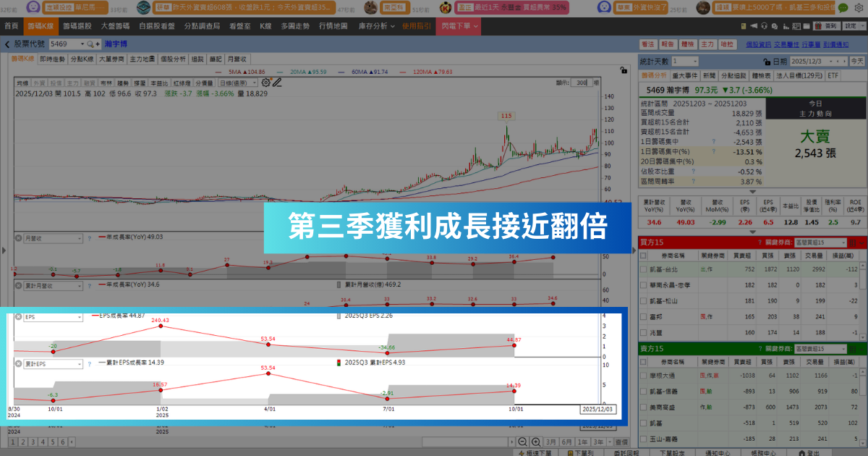Click the 顯示 bar count input field
Viewport: 868px width, 456px height.
click(581, 83)
